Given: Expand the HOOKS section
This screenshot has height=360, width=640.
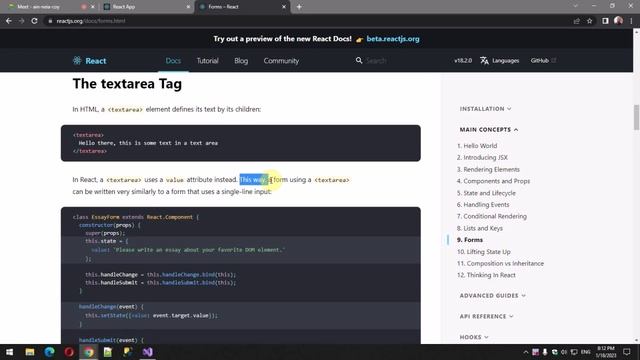Looking at the screenshot, I should (x=474, y=337).
